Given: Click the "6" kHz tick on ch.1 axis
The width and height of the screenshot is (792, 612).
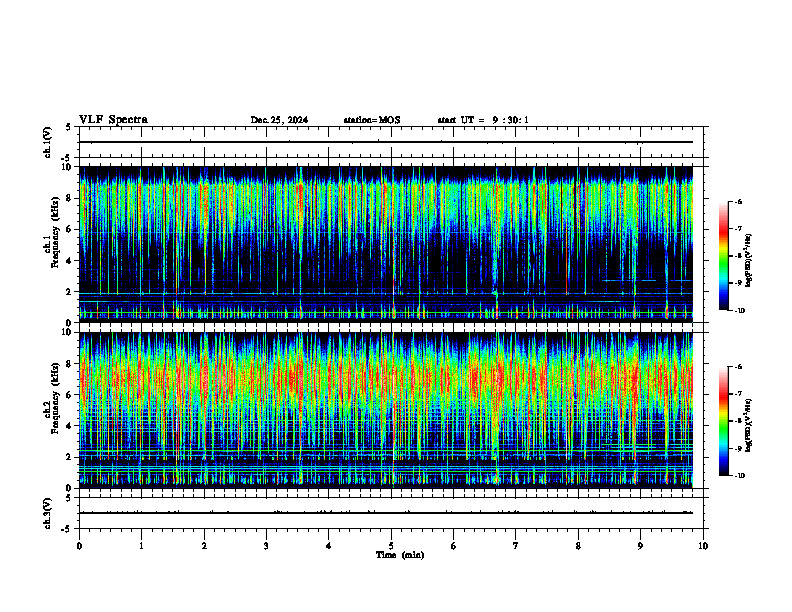Looking at the screenshot, I should click(x=69, y=229).
